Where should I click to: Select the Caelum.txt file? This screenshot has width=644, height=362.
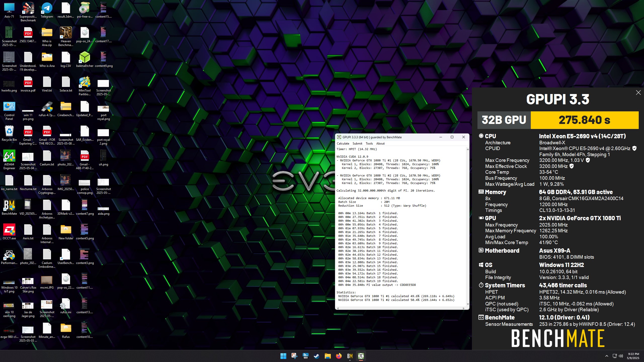point(47,158)
